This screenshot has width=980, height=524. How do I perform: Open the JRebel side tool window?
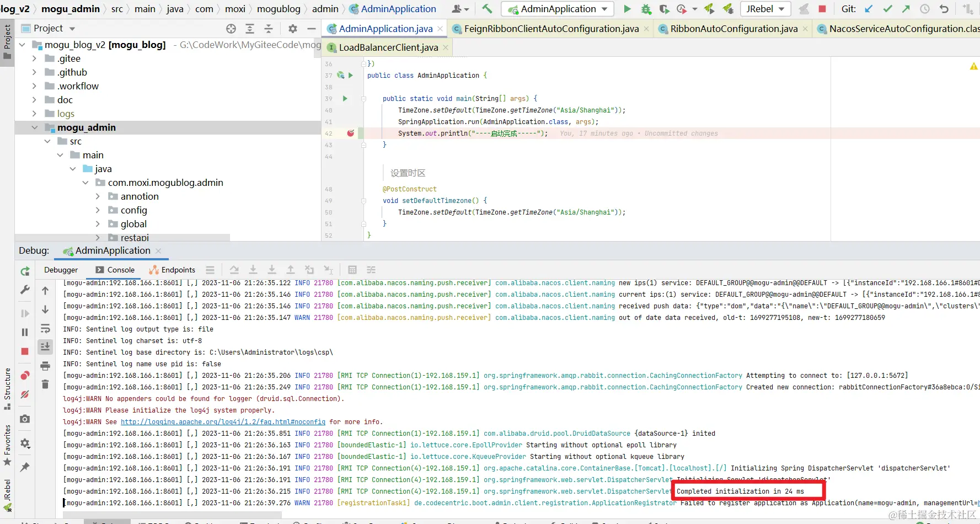coord(7,495)
